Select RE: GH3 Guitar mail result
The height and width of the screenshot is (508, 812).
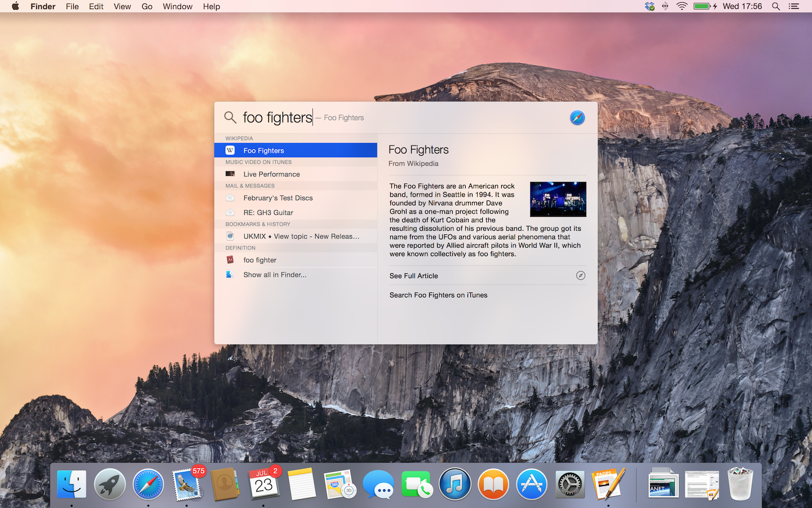[295, 212]
